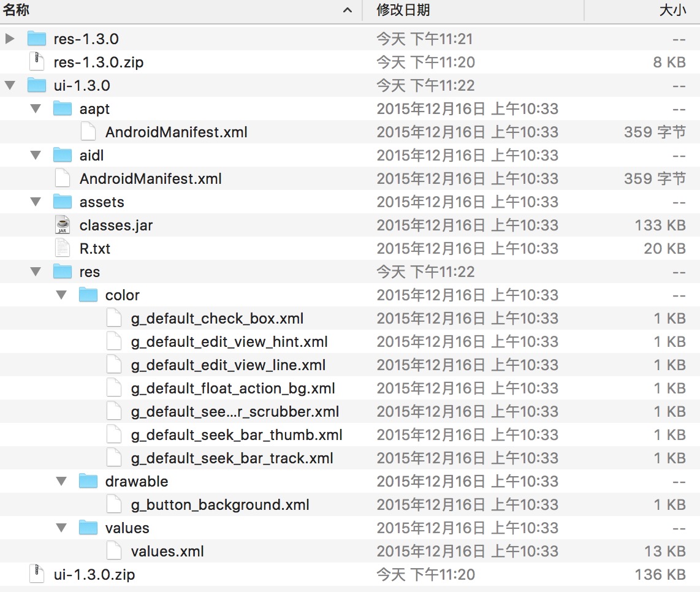The image size is (700, 592).
Task: Select the g_default_seek_bar_track.xml file name
Action: tap(232, 458)
